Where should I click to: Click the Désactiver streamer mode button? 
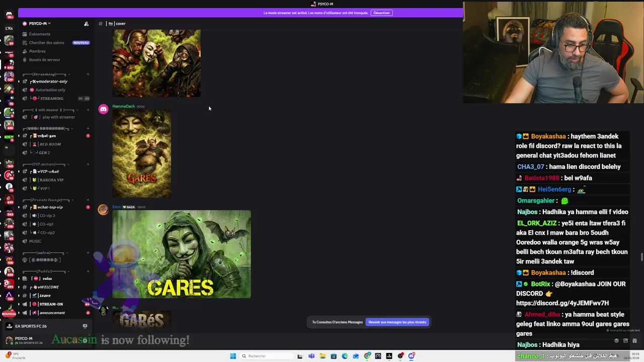[381, 13]
